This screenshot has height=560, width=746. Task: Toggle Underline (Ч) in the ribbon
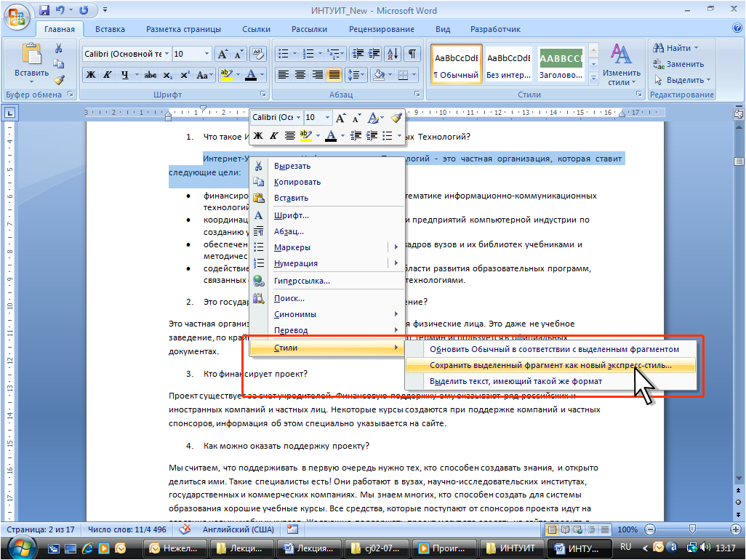124,75
